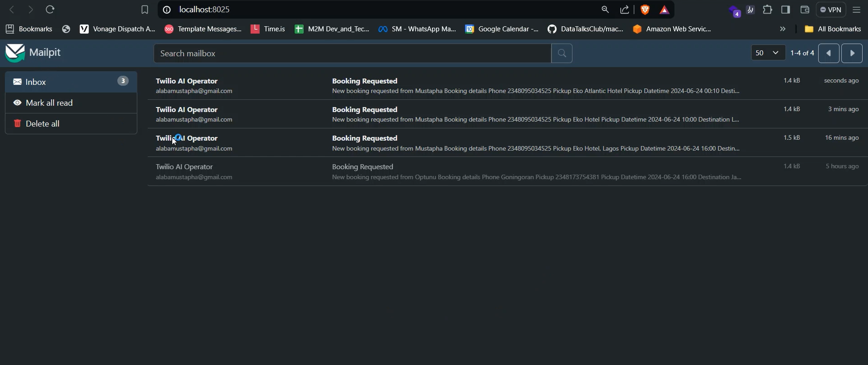The width and height of the screenshot is (868, 365).
Task: Open Amazon Web Services bookmark
Action: (x=672, y=29)
